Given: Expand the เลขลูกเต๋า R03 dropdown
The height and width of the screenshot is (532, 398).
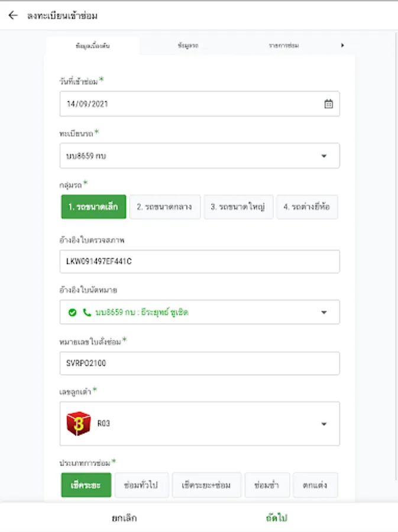Looking at the screenshot, I should pos(323,424).
